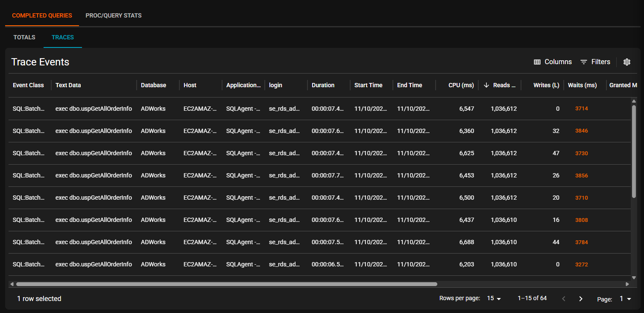
Task: Switch to Proc/Query Stats tab
Action: (x=114, y=15)
